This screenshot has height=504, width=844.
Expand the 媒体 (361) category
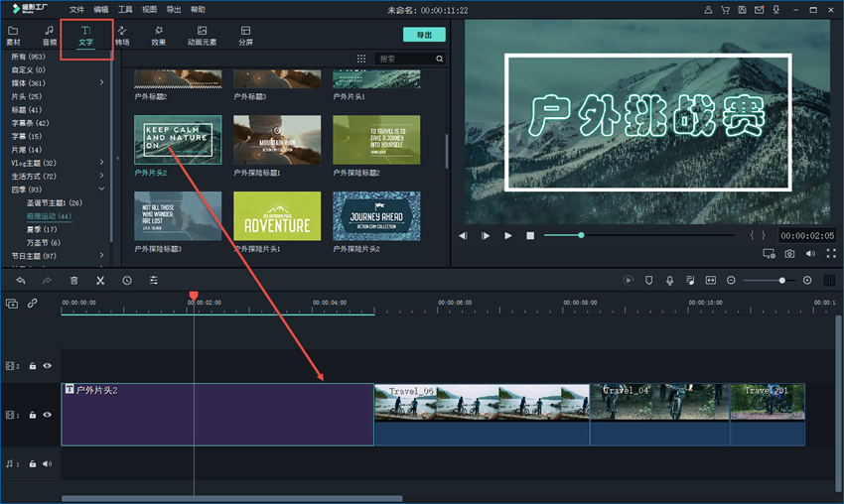coord(101,82)
